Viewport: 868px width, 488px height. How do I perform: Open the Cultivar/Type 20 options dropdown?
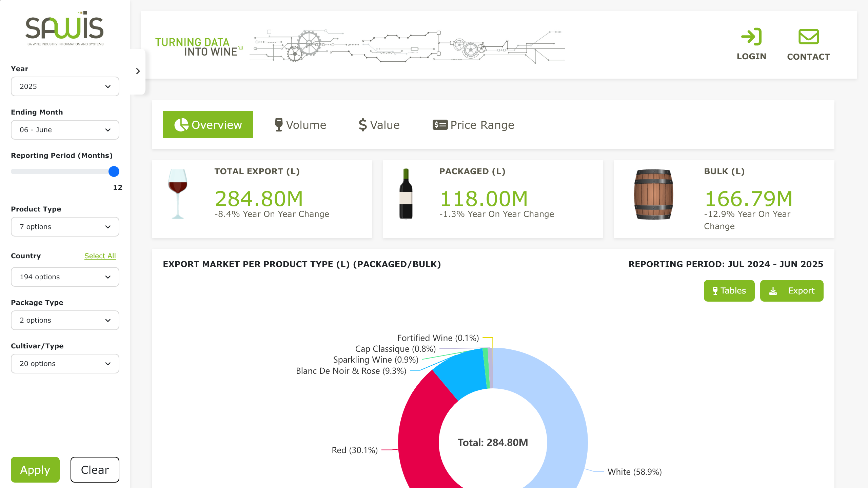[65, 364]
